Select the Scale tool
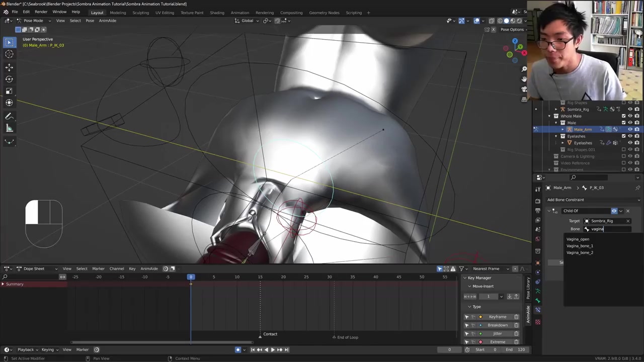 [9, 91]
